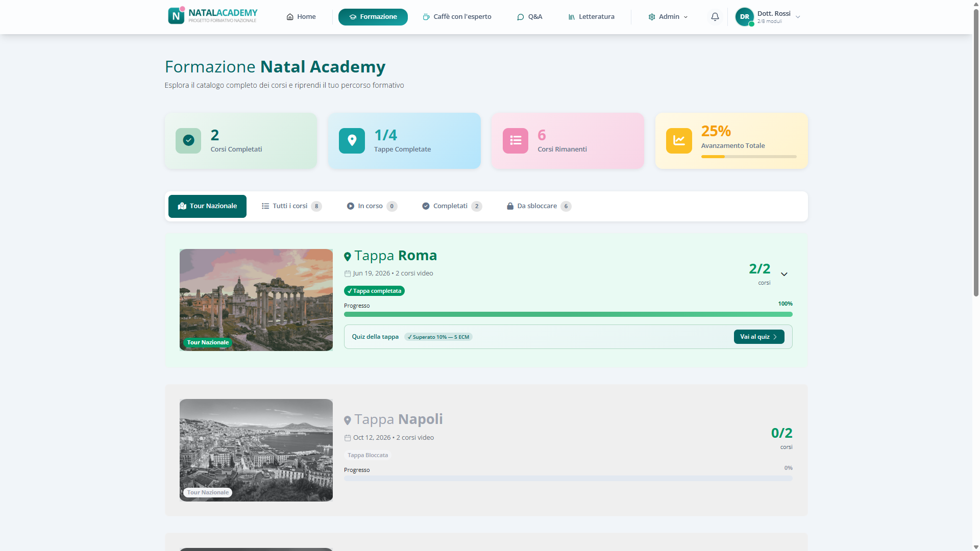Click the location pin beside Tappa Napoli
This screenshot has width=980, height=551.
(x=348, y=420)
